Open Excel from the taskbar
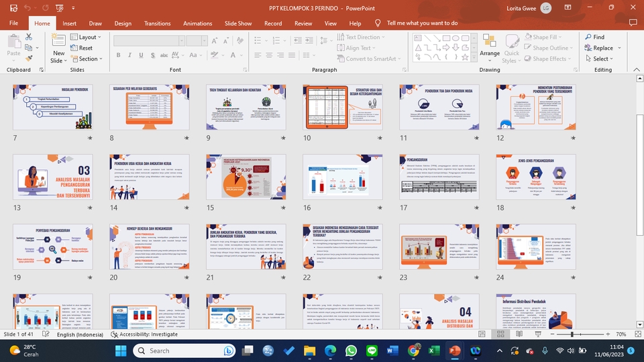The image size is (644, 362). [434, 351]
